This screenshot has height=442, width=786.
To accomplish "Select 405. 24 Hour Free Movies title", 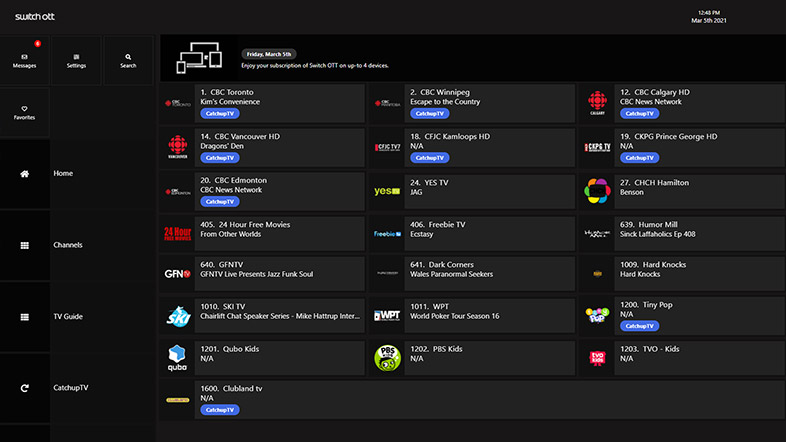I will [x=245, y=225].
